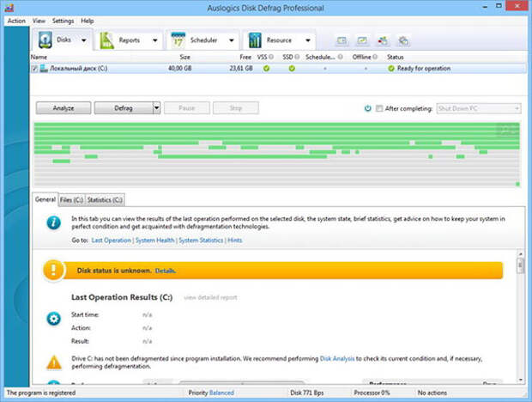Click the Schedule column info icon

[341, 57]
